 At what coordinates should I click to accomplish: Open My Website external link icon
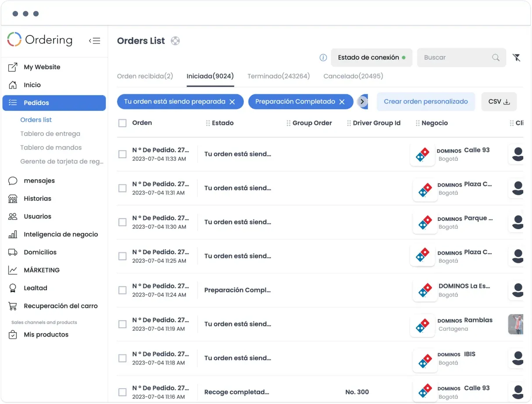[x=13, y=67]
